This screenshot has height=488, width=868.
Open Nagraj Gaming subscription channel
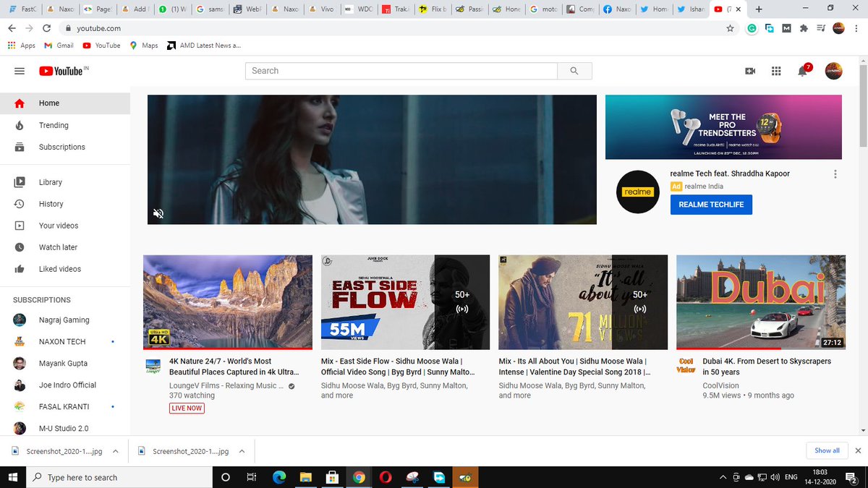[x=65, y=320]
